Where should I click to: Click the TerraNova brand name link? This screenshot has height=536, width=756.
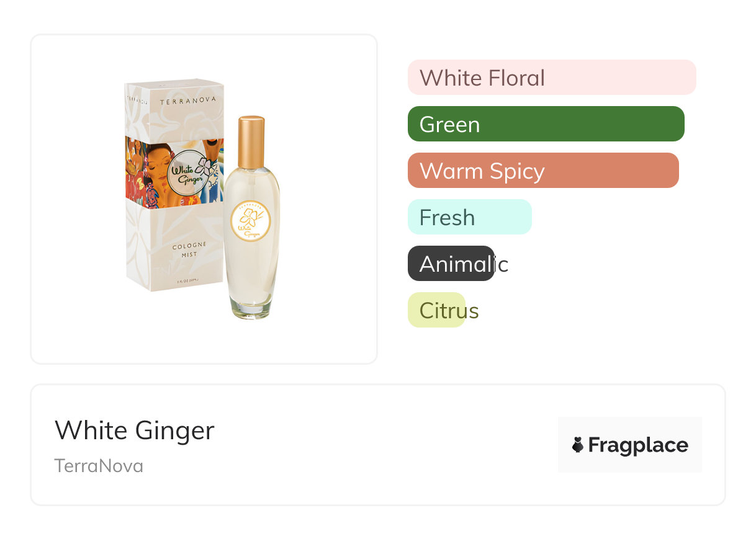pos(99,465)
